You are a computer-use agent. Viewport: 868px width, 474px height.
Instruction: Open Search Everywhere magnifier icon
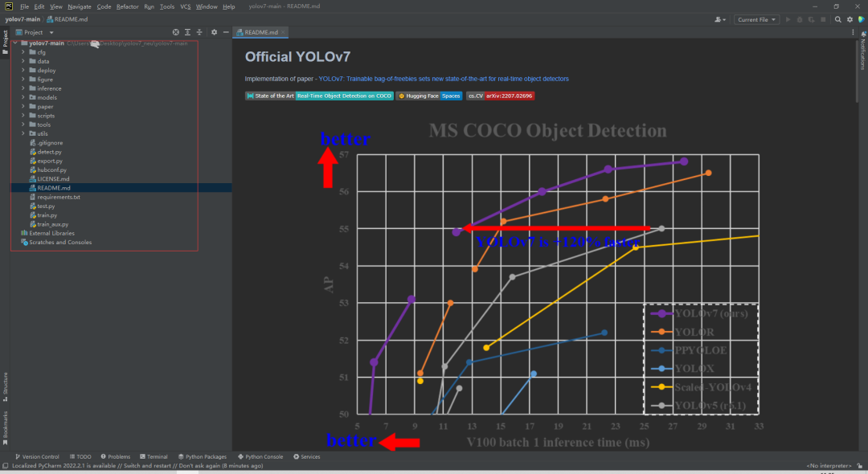838,19
